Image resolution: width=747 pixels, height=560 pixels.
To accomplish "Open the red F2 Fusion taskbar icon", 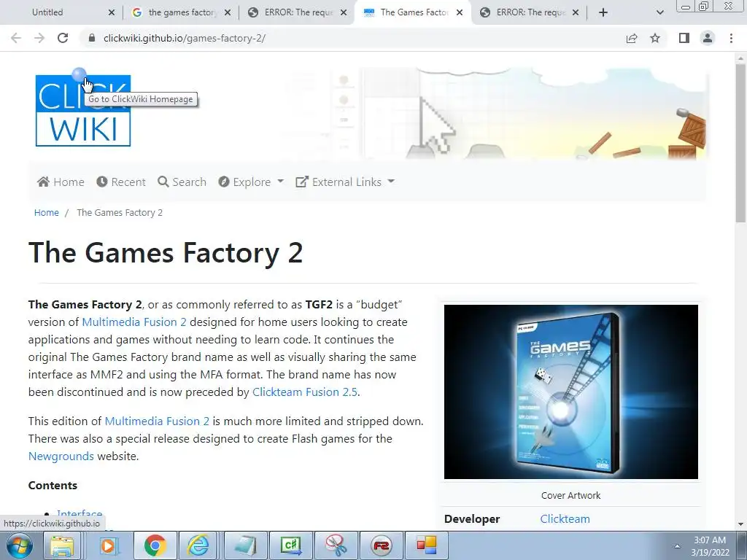I will point(381,545).
